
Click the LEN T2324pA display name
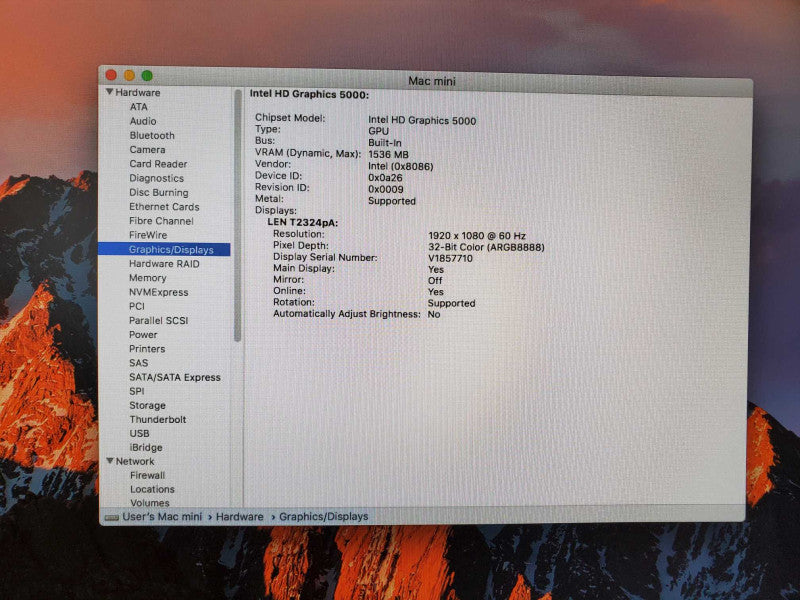(303, 222)
